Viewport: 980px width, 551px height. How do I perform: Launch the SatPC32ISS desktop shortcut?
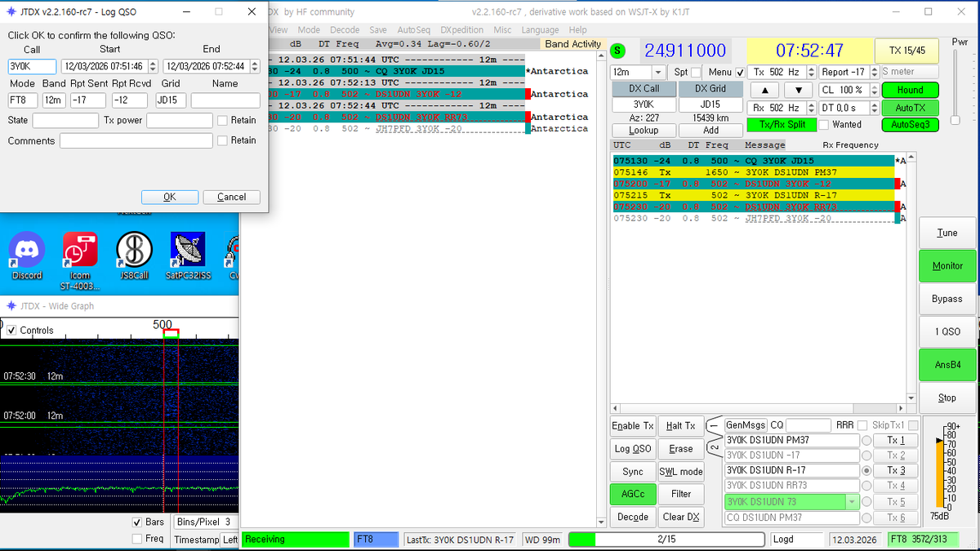click(x=188, y=256)
